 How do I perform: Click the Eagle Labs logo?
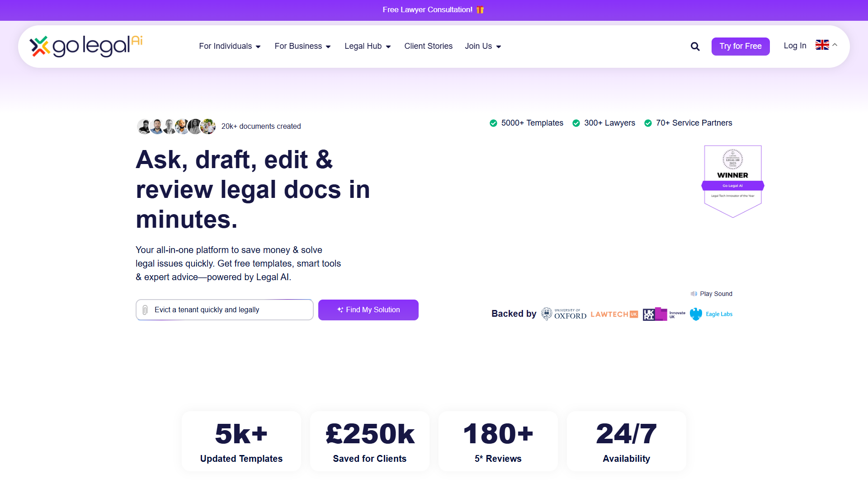[x=711, y=314]
